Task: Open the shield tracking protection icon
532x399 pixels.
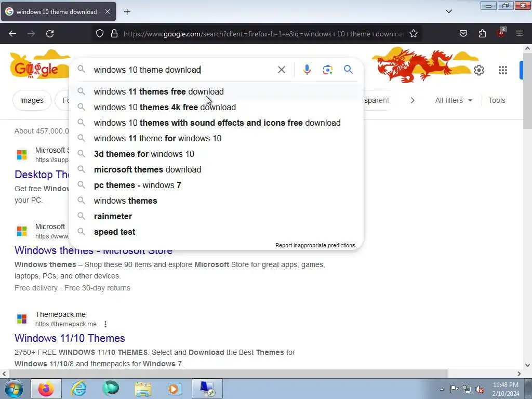Action: pos(99,34)
